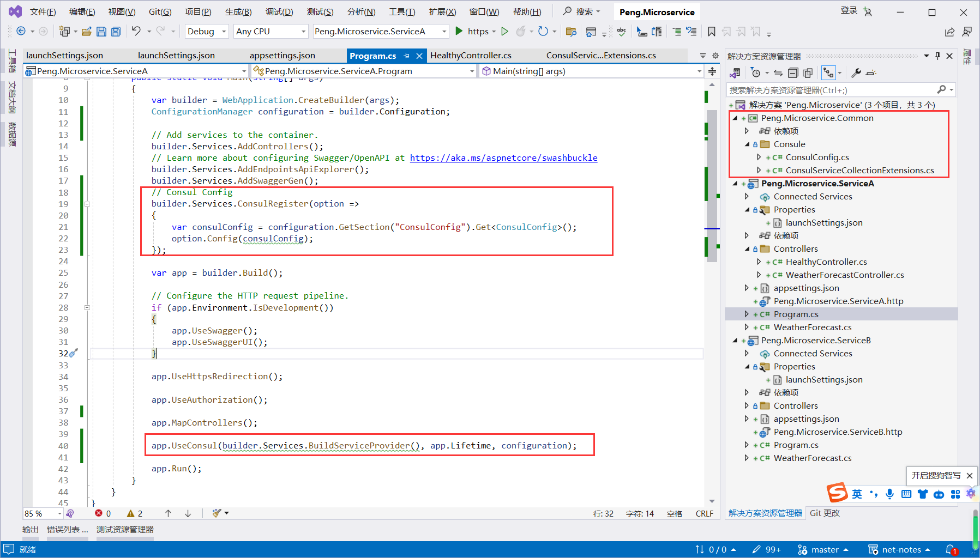Viewport: 980px width, 558px height.
Task: Click the Undo icon in toolbar
Action: (x=136, y=32)
